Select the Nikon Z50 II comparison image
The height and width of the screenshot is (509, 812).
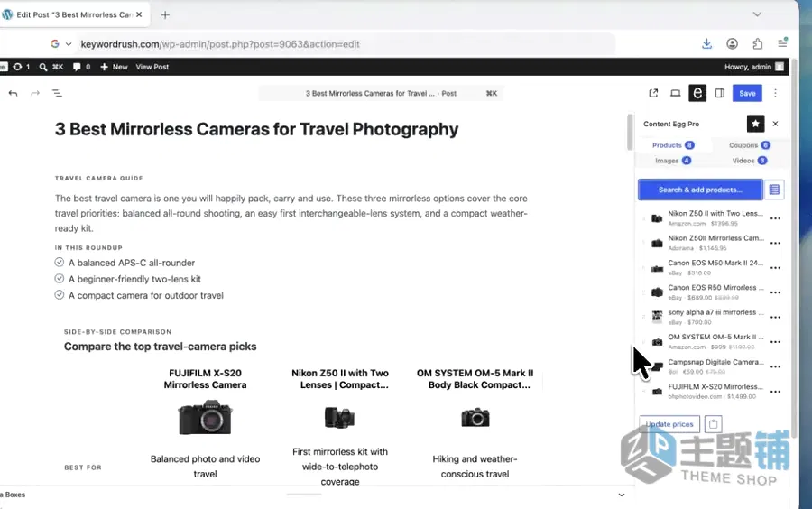(x=340, y=417)
